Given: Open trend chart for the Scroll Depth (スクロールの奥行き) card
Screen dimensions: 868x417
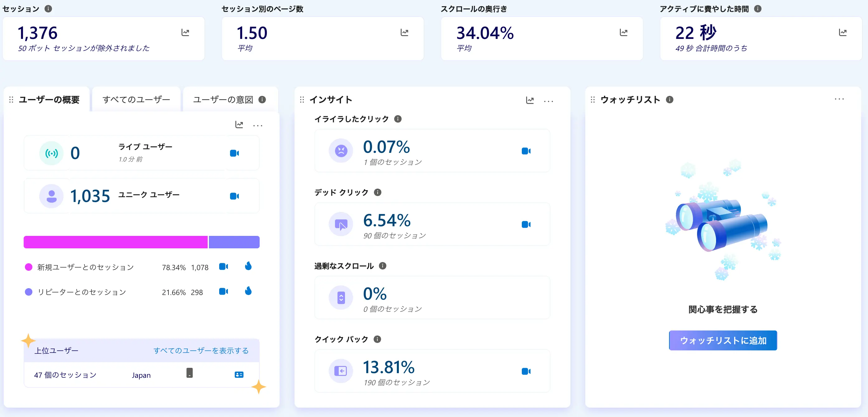Looking at the screenshot, I should (x=623, y=33).
